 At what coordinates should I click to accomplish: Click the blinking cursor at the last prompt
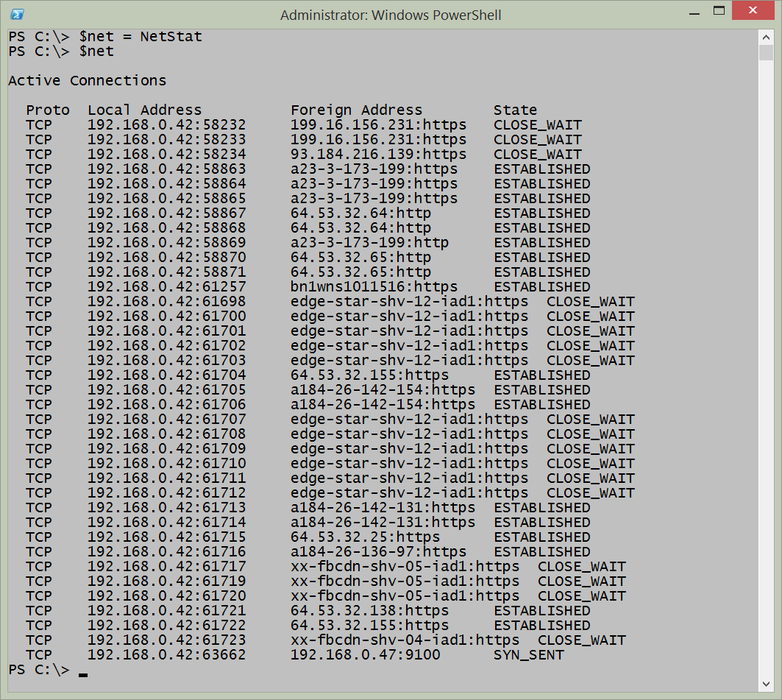coord(83,673)
